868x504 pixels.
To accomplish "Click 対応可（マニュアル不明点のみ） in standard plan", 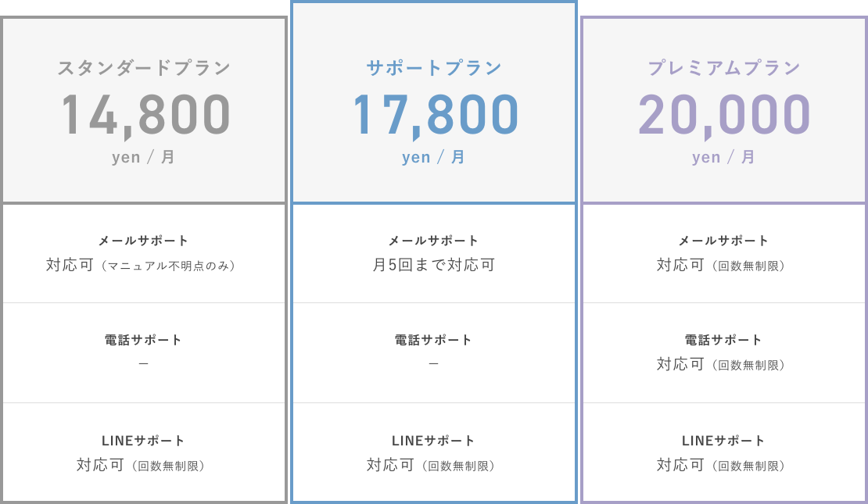I will (142, 266).
